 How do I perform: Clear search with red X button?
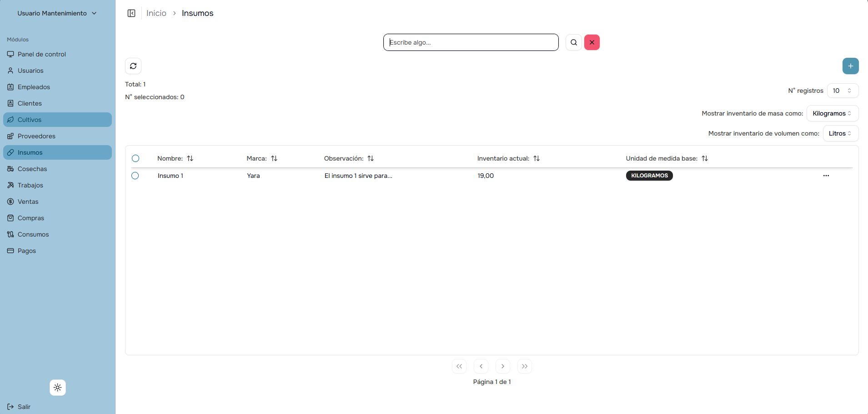tap(592, 42)
